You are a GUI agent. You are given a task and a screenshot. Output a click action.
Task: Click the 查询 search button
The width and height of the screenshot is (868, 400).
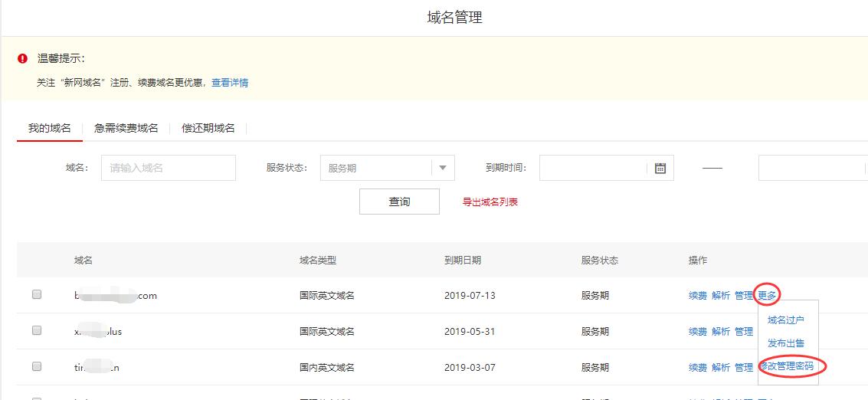(x=399, y=202)
